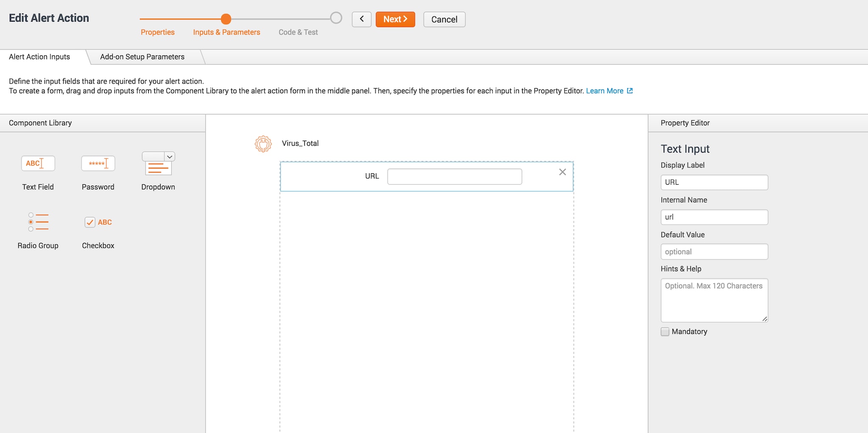This screenshot has height=433, width=868.
Task: Click the Virus_Total title text
Action: tap(300, 143)
